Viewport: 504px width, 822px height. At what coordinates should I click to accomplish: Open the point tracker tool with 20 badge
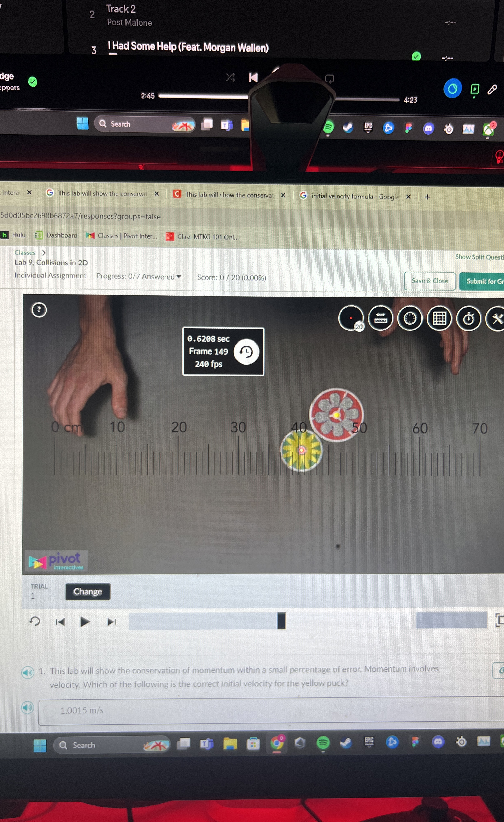(x=351, y=318)
